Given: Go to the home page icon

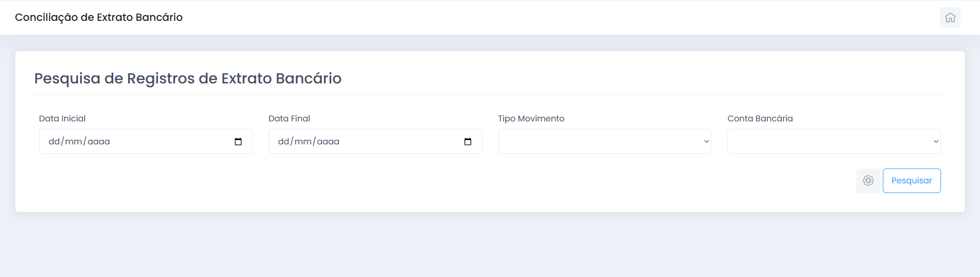Looking at the screenshot, I should 950,18.
